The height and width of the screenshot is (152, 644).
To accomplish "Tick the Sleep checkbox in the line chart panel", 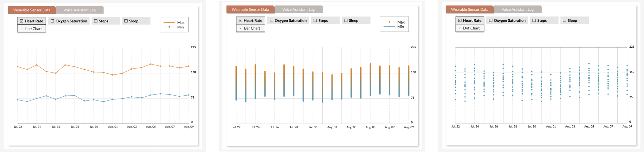I will pyautogui.click(x=126, y=21).
